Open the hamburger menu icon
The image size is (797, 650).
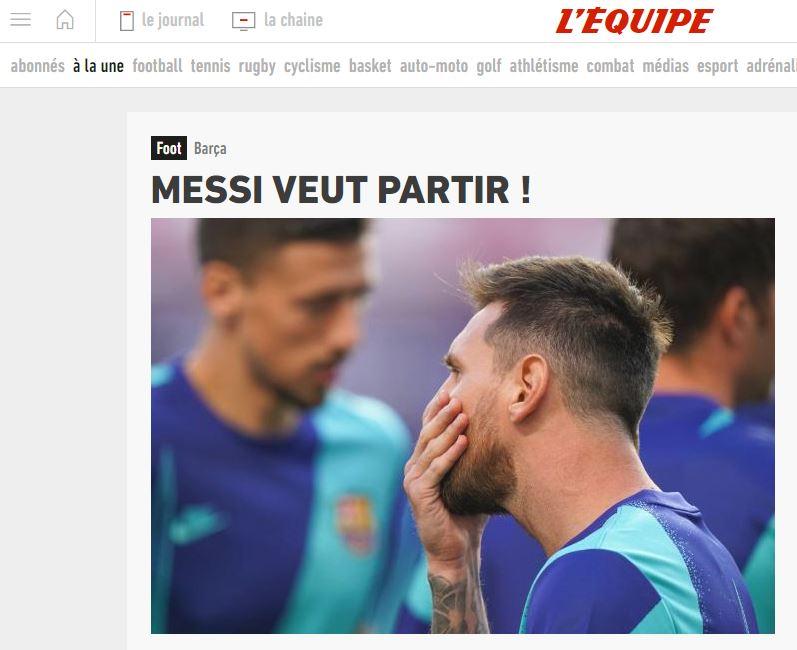pyautogui.click(x=20, y=20)
